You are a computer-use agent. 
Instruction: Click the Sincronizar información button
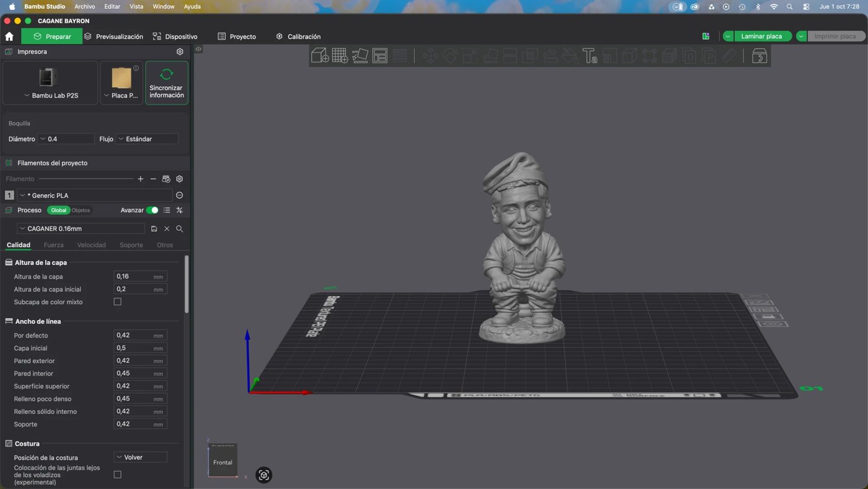tap(167, 83)
